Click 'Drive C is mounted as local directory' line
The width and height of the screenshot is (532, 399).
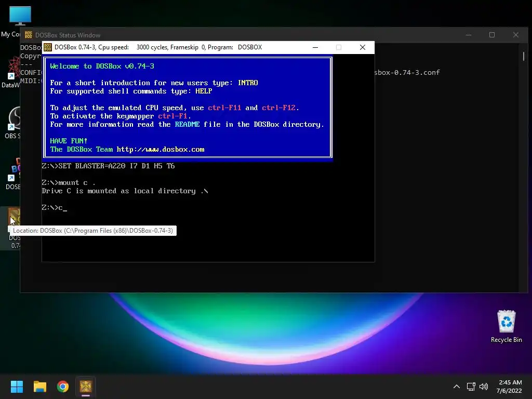click(x=125, y=191)
